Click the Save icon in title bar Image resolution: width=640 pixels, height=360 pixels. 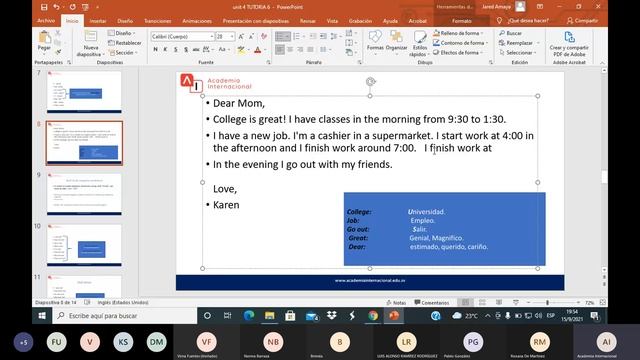(x=44, y=7)
